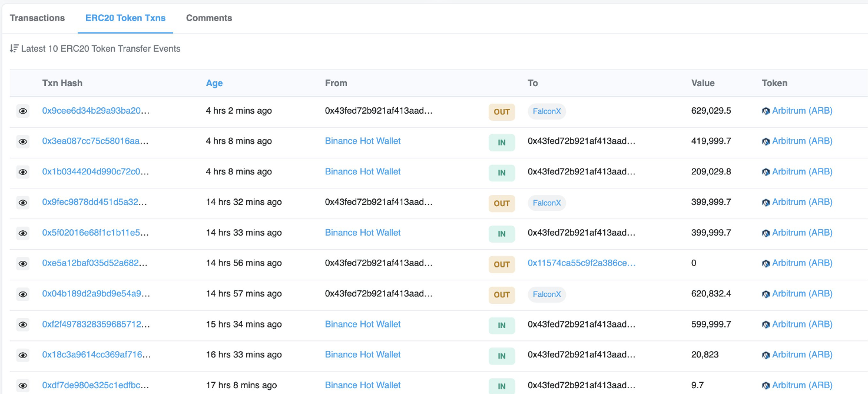Open transaction hash 0x18c3a9614cc369af716

coord(96,355)
